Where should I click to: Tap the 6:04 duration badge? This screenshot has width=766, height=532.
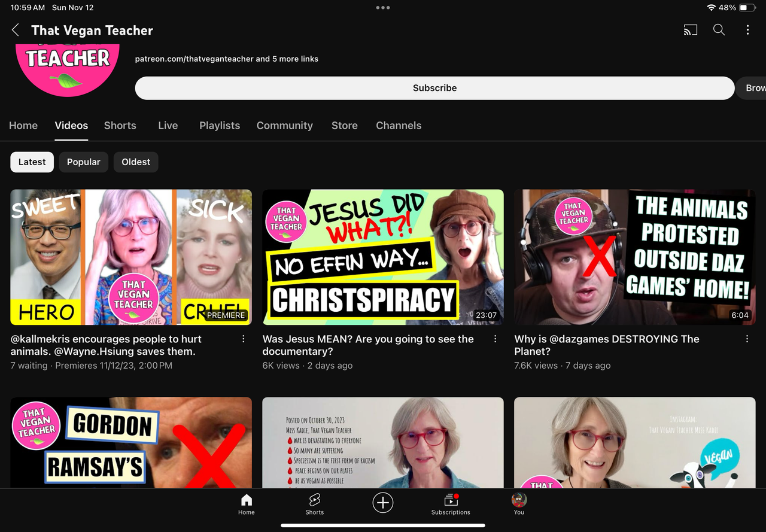[740, 315]
